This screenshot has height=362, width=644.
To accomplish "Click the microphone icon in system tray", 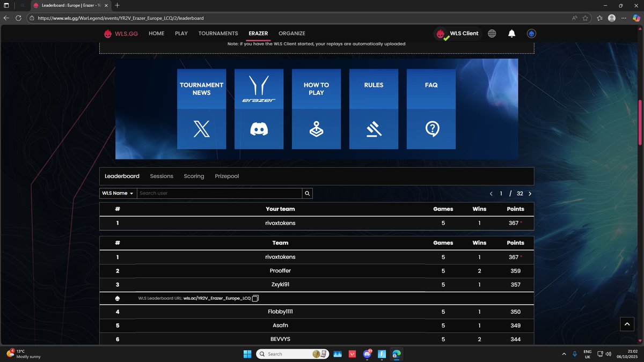I will click(575, 354).
